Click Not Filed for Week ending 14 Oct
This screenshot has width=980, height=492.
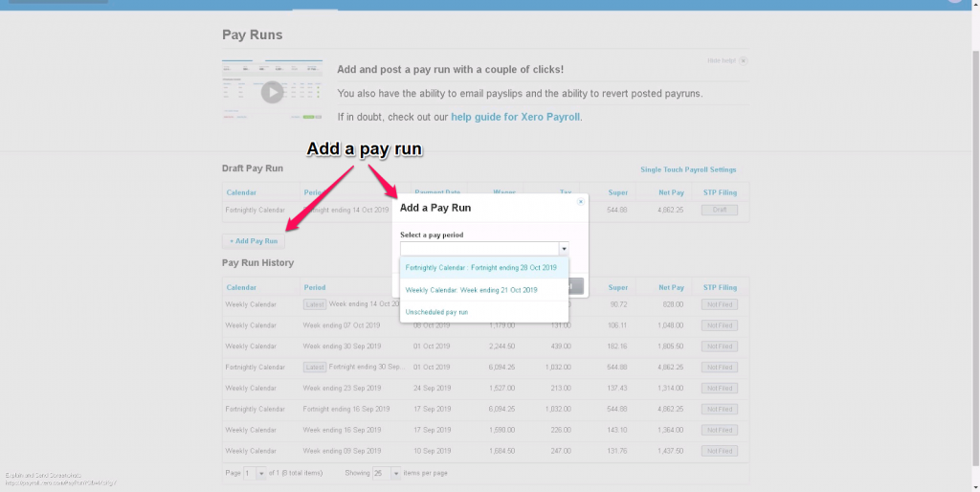tap(720, 304)
